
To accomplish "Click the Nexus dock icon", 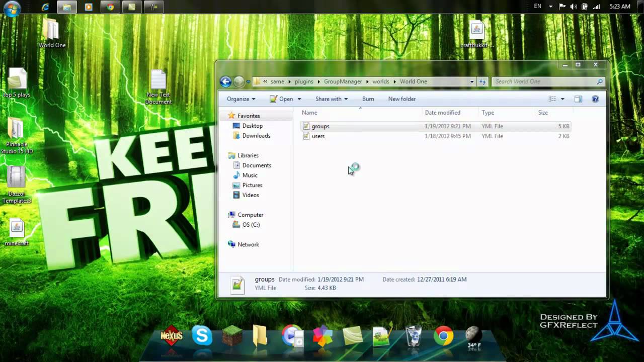I will click(x=172, y=336).
